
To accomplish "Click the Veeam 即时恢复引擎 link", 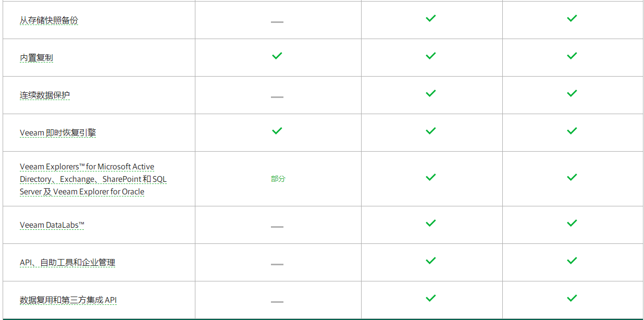I will (x=58, y=133).
